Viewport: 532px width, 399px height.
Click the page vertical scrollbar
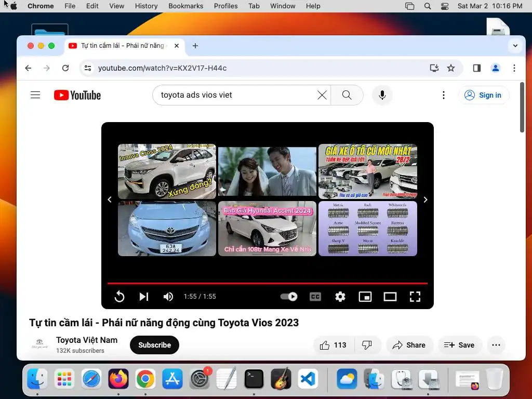pos(522,107)
